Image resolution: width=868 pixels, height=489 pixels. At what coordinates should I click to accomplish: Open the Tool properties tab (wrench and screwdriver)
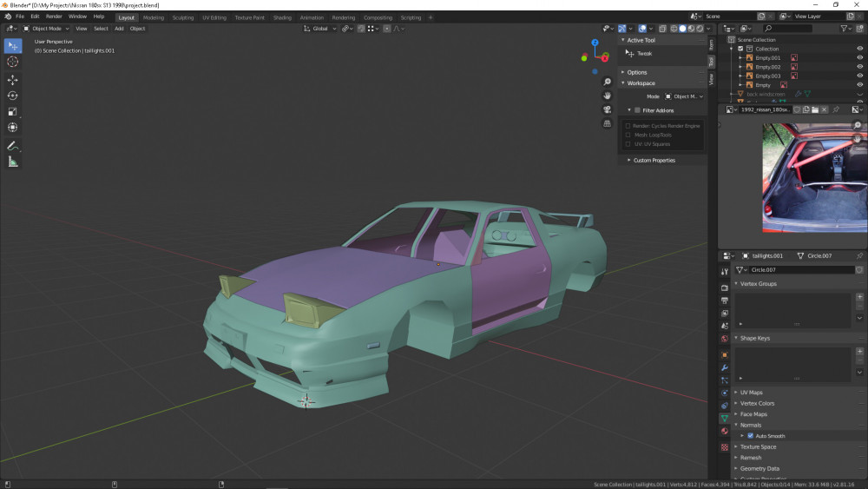(x=724, y=271)
